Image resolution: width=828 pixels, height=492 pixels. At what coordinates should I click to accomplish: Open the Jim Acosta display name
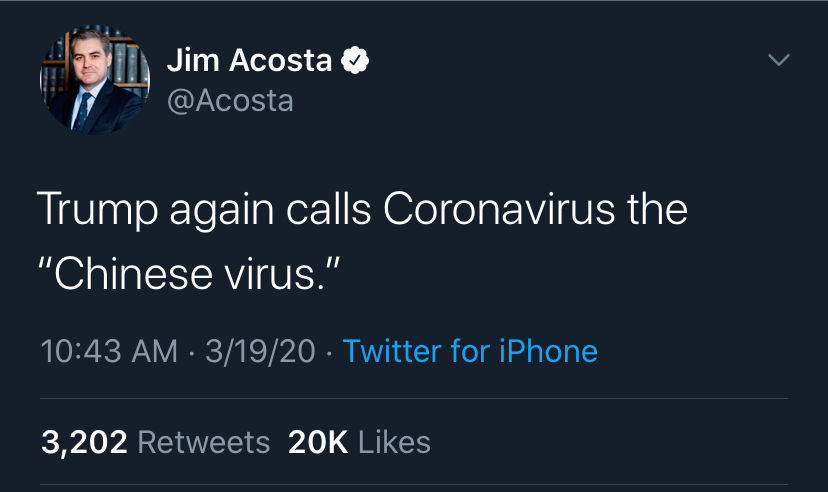(249, 60)
